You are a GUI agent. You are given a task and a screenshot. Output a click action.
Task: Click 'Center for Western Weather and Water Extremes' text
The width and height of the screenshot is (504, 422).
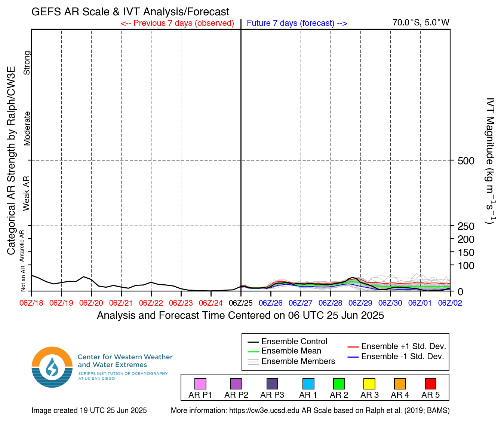[x=125, y=361]
